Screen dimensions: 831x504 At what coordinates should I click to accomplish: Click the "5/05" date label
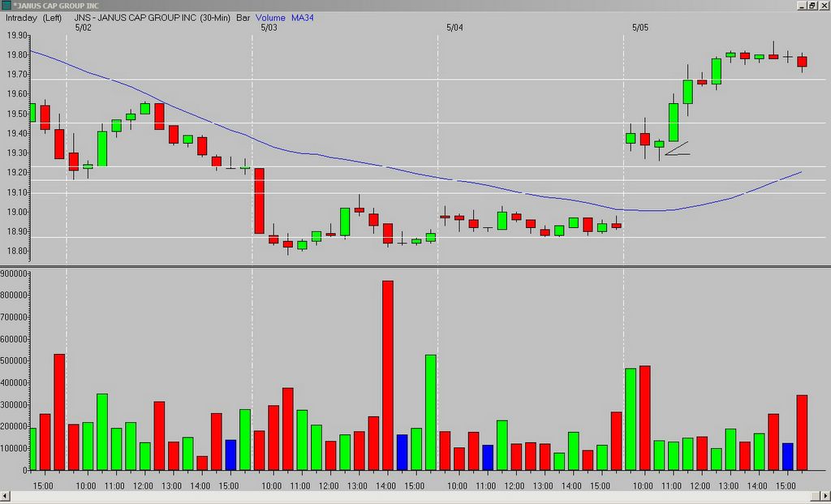[640, 28]
